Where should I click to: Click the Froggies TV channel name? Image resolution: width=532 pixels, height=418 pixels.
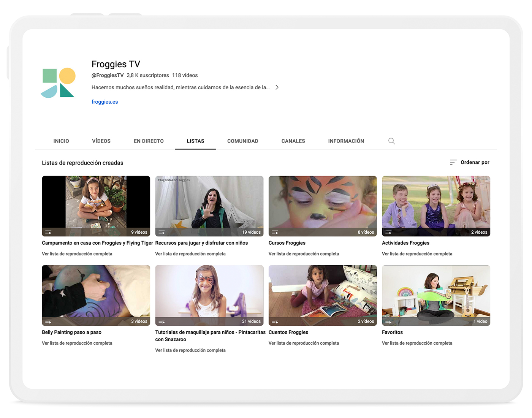[116, 64]
